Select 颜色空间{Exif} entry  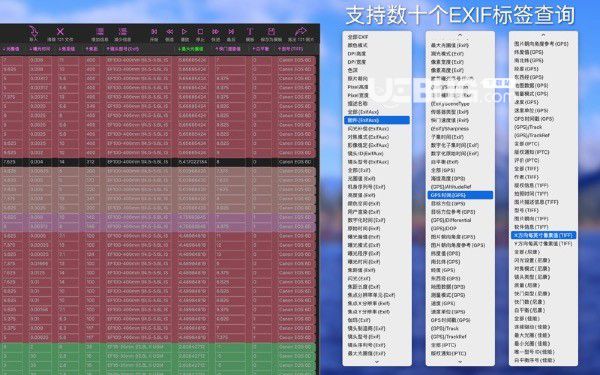(x=364, y=204)
